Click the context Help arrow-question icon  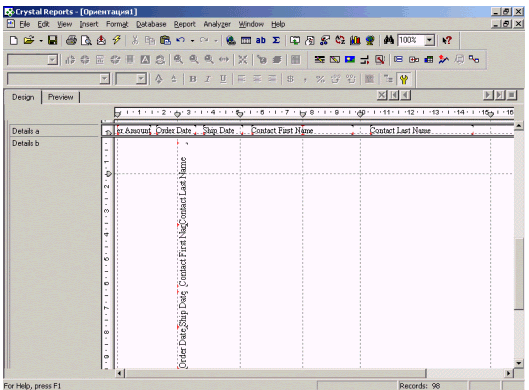[x=447, y=40]
